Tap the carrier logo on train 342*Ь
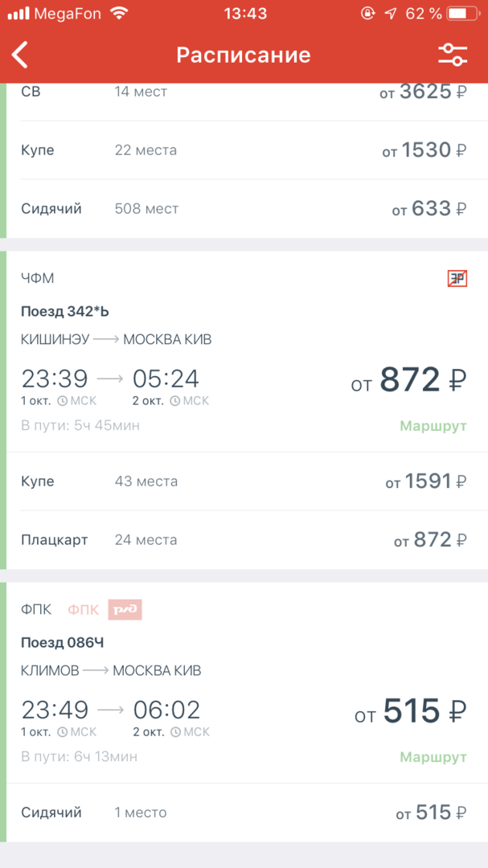 click(457, 279)
